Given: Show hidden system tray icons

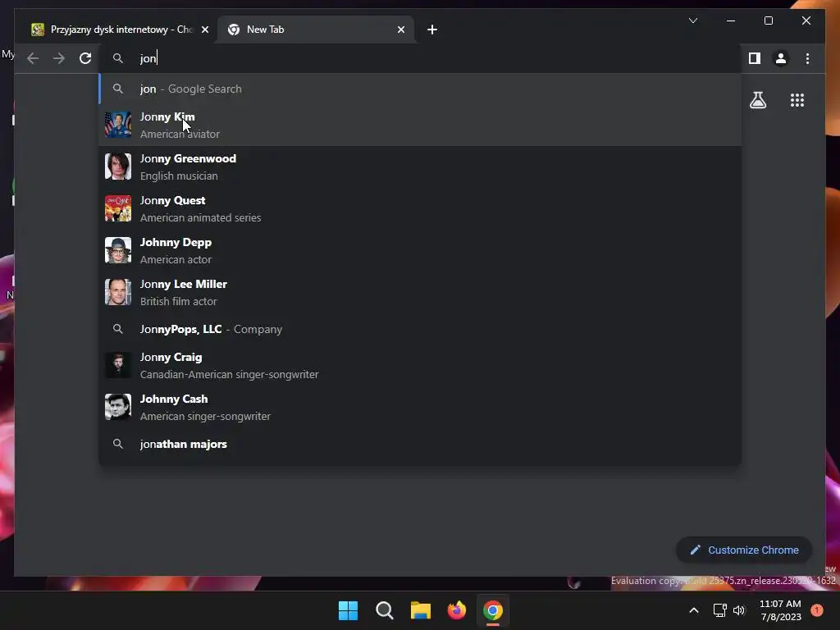Looking at the screenshot, I should tap(694, 610).
